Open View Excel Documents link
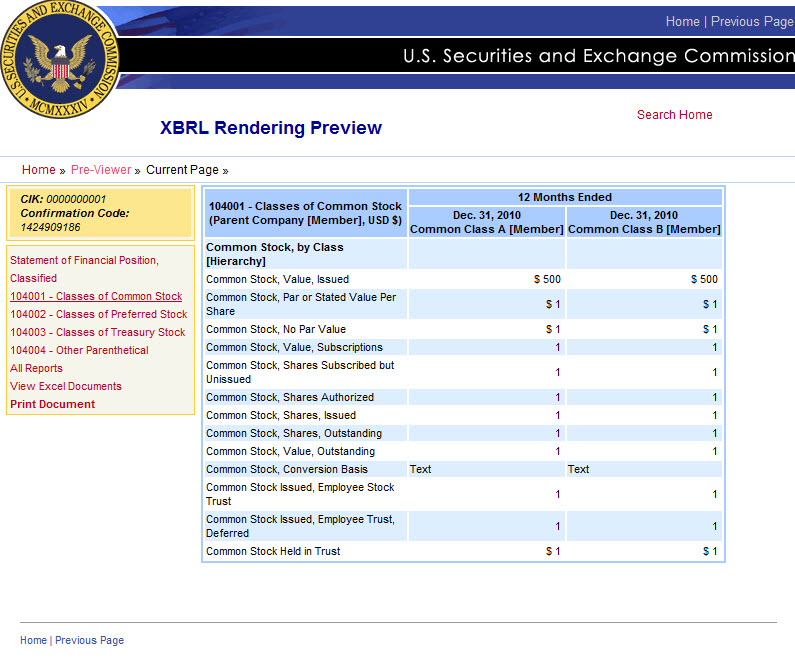 pos(66,386)
